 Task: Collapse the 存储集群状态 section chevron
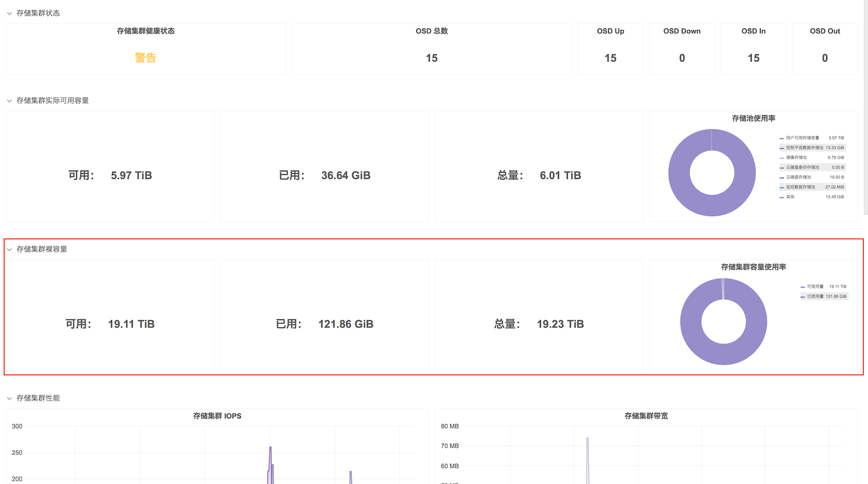9,13
